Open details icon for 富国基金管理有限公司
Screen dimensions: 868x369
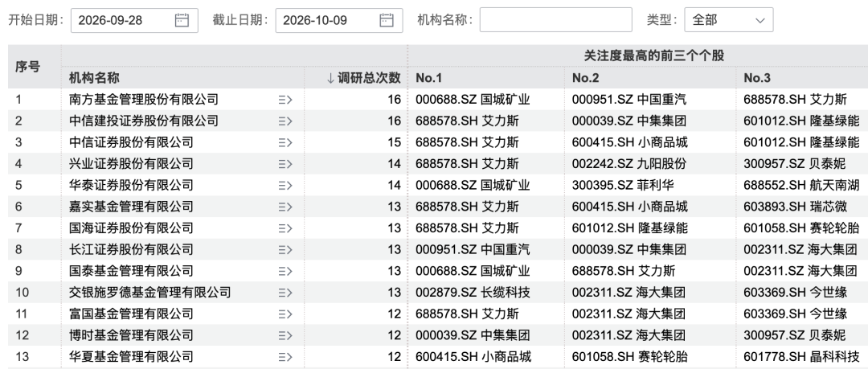285,314
